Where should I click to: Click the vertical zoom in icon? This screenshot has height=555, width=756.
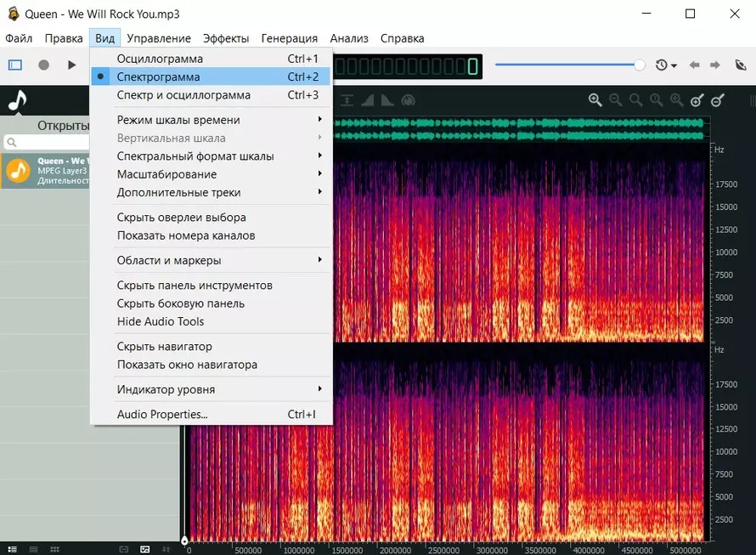pyautogui.click(x=697, y=100)
